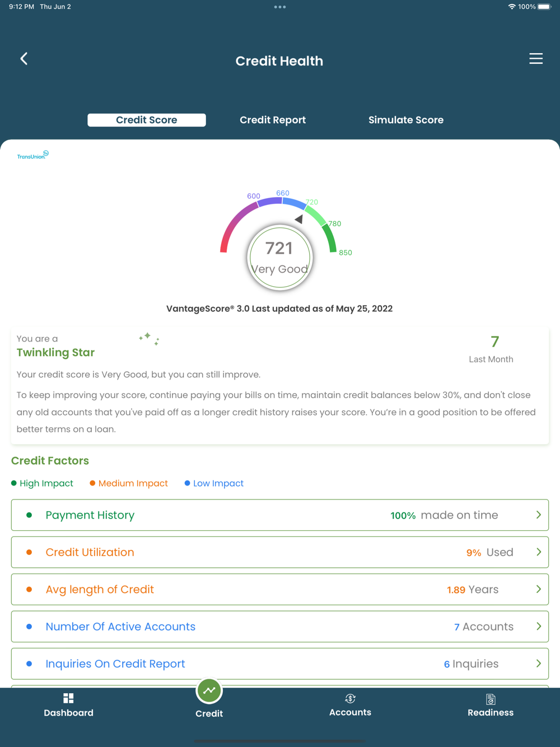Open the Credit Utilization factor
Viewport: 560px width, 747px height.
[x=280, y=552]
